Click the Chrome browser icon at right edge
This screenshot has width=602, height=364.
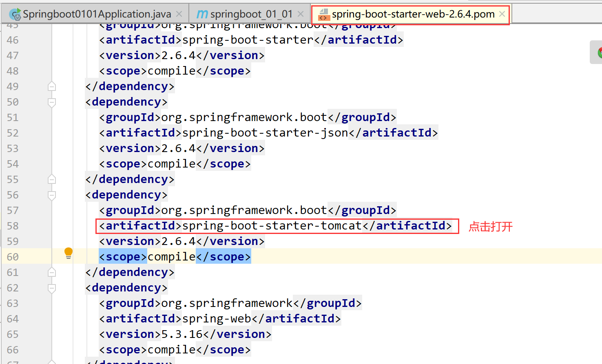tap(599, 52)
